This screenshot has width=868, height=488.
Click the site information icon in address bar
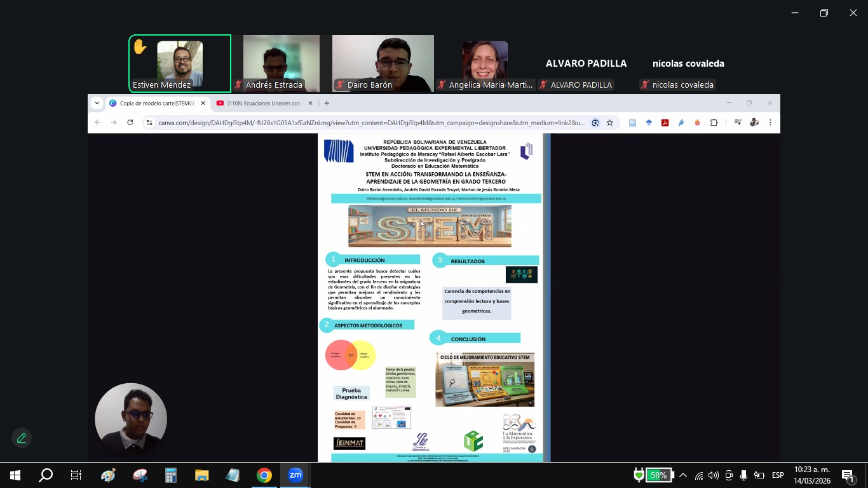149,123
